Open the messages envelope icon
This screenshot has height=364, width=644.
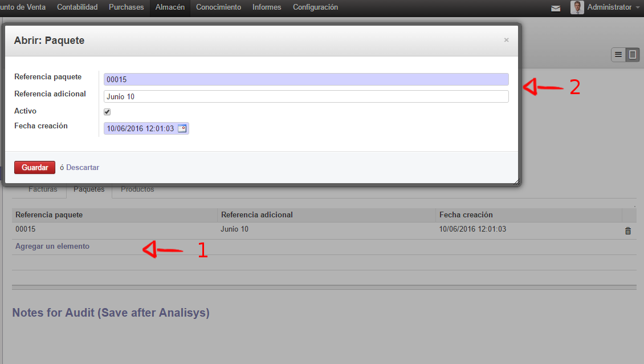click(x=555, y=8)
